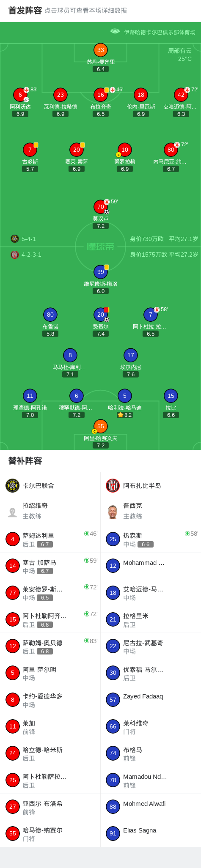
Task: Open player number 42 substituted at 72'
Action: point(181,95)
